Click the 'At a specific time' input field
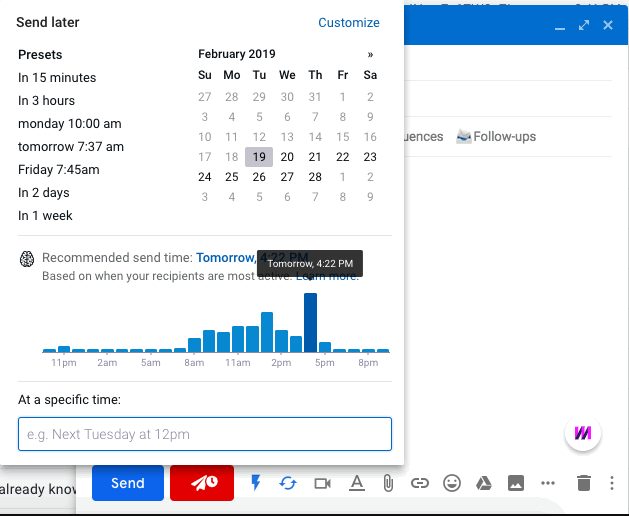Screen dimensions: 629x516 (205, 434)
